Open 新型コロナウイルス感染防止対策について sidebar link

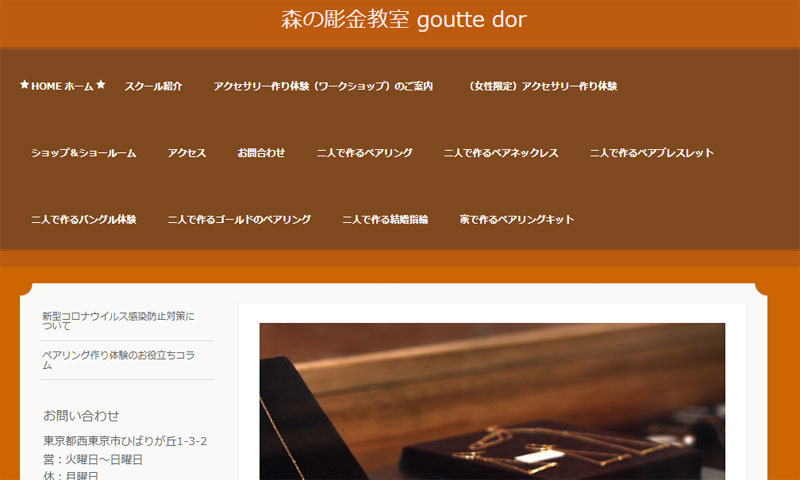[x=118, y=321]
